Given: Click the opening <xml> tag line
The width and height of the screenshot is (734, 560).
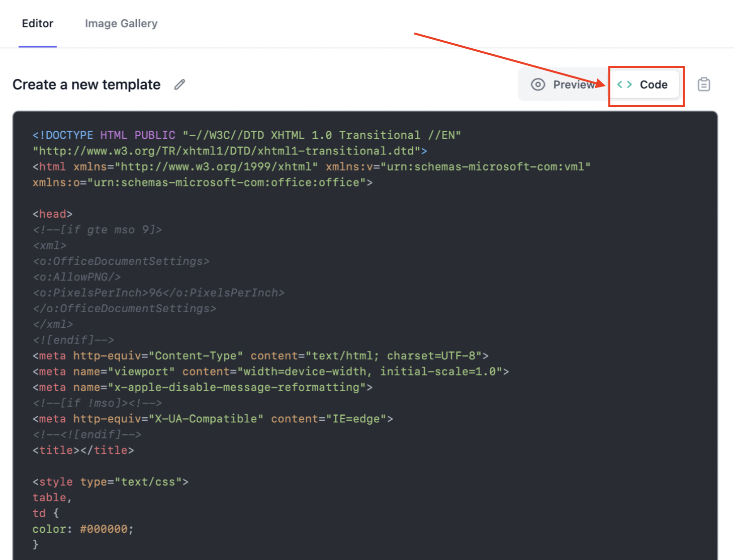Looking at the screenshot, I should coord(50,245).
